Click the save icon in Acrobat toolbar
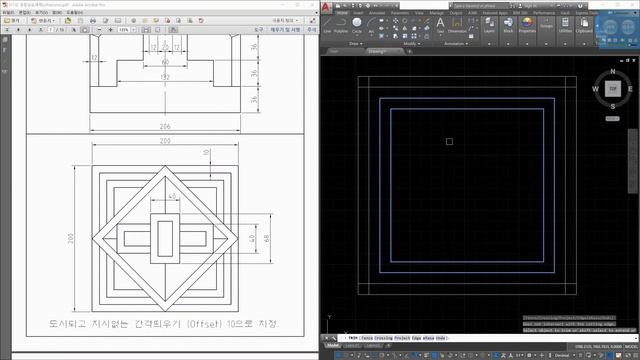Image resolution: width=640 pixels, height=360 pixels. point(80,20)
